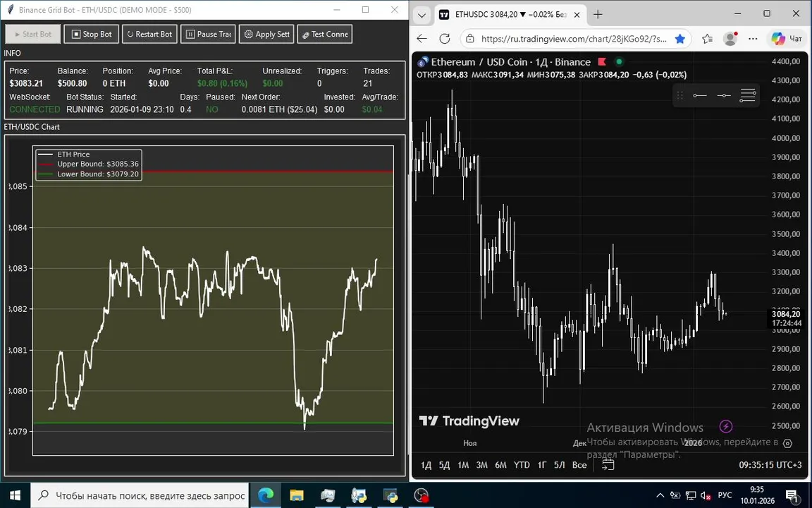Click the Restart Bot button
Viewport: 812px width, 508px height.
(x=149, y=34)
